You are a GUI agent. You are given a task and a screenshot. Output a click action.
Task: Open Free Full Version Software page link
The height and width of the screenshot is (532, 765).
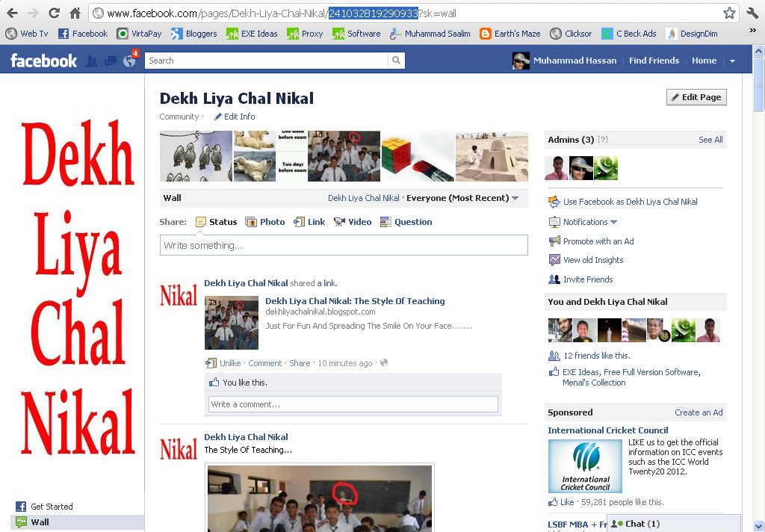(x=651, y=372)
